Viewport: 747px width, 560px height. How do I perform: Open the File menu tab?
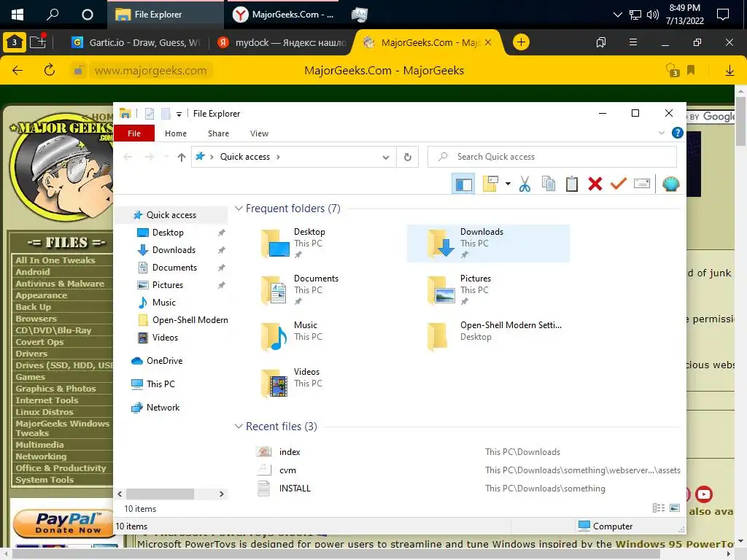pos(134,133)
